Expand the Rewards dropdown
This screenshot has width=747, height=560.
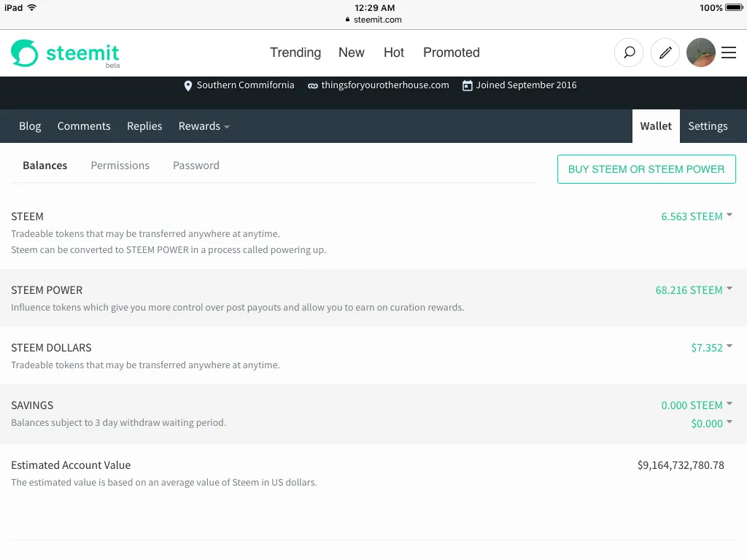point(204,126)
